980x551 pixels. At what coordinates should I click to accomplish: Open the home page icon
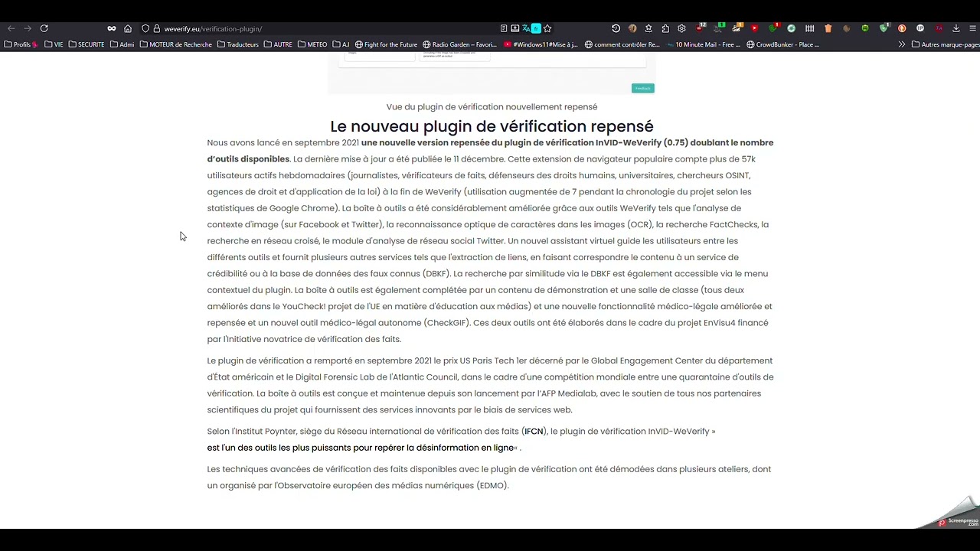tap(128, 28)
